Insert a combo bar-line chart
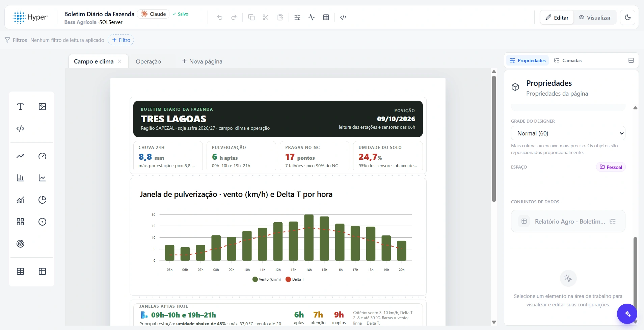Image resolution: width=644 pixels, height=330 pixels. pyautogui.click(x=20, y=200)
